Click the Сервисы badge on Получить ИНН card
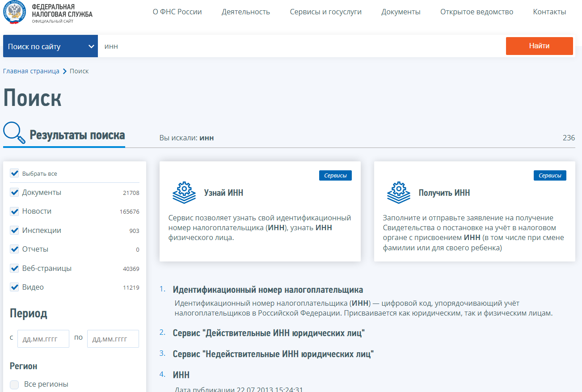Screen dimensions: 582x392 click(550, 176)
